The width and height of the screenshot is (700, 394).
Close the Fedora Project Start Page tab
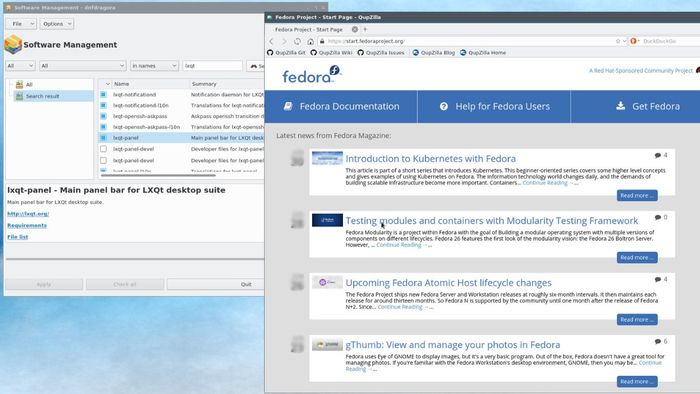pyautogui.click(x=354, y=29)
